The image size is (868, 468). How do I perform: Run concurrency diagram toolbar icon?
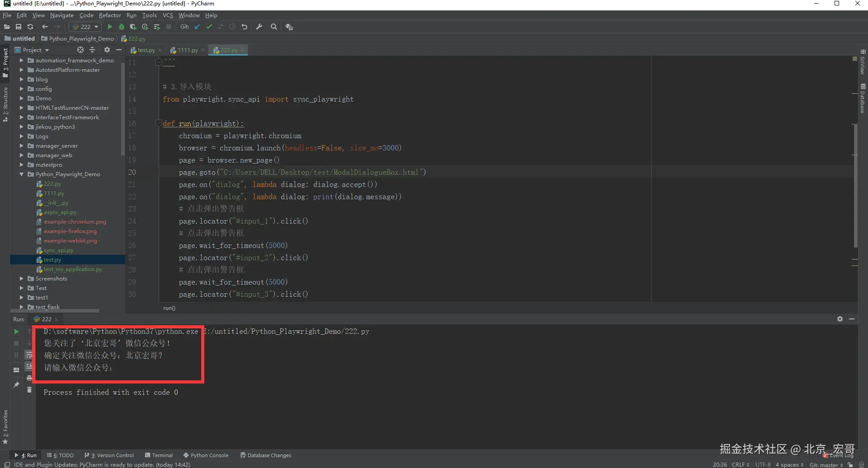click(x=157, y=27)
